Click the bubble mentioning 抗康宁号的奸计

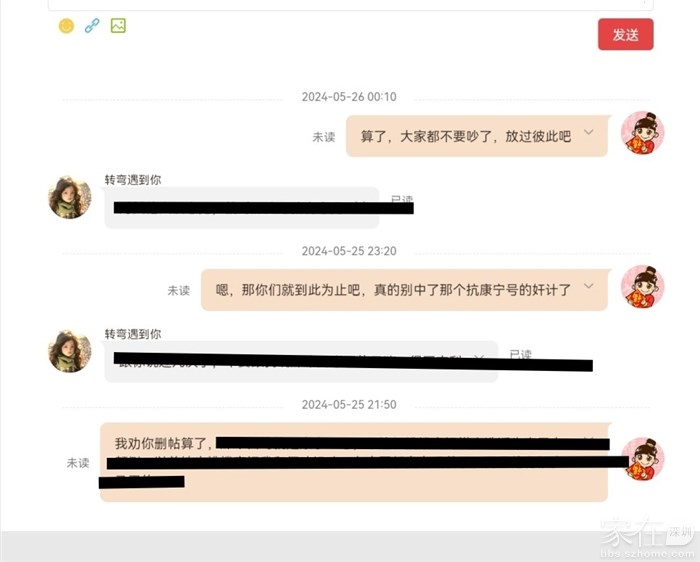(x=404, y=290)
